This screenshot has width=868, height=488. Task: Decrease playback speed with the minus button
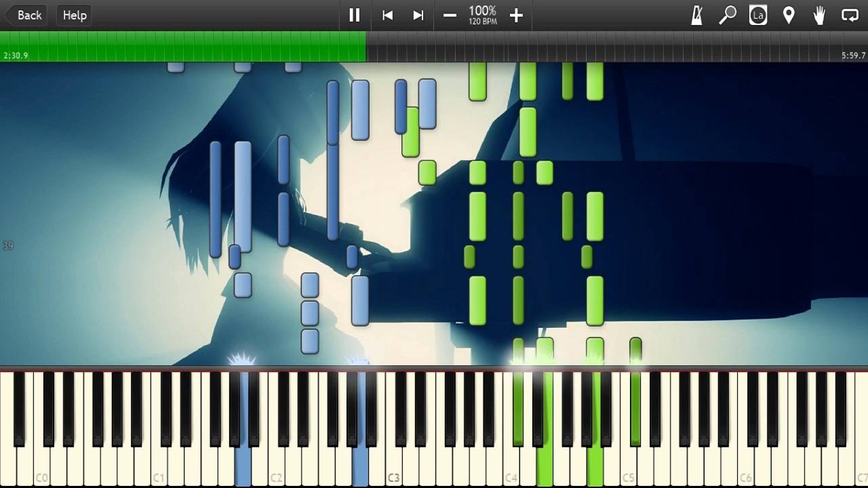(450, 15)
